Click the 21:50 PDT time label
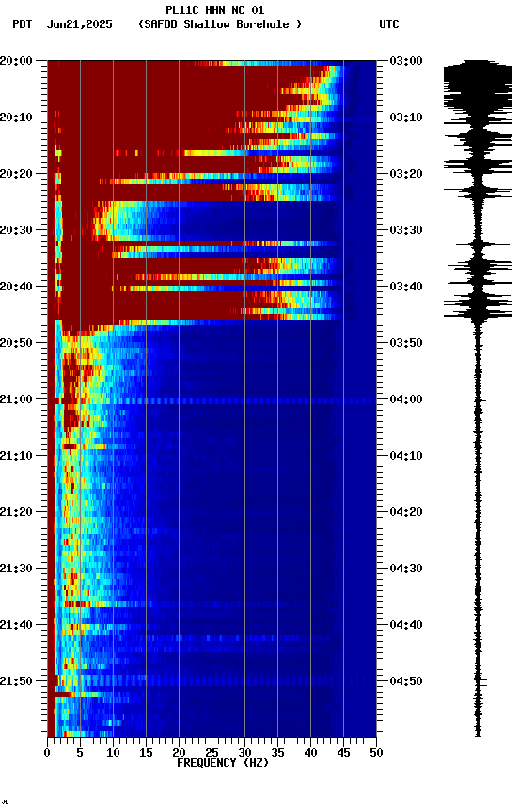Image resolution: width=519 pixels, height=812 pixels. tap(16, 681)
